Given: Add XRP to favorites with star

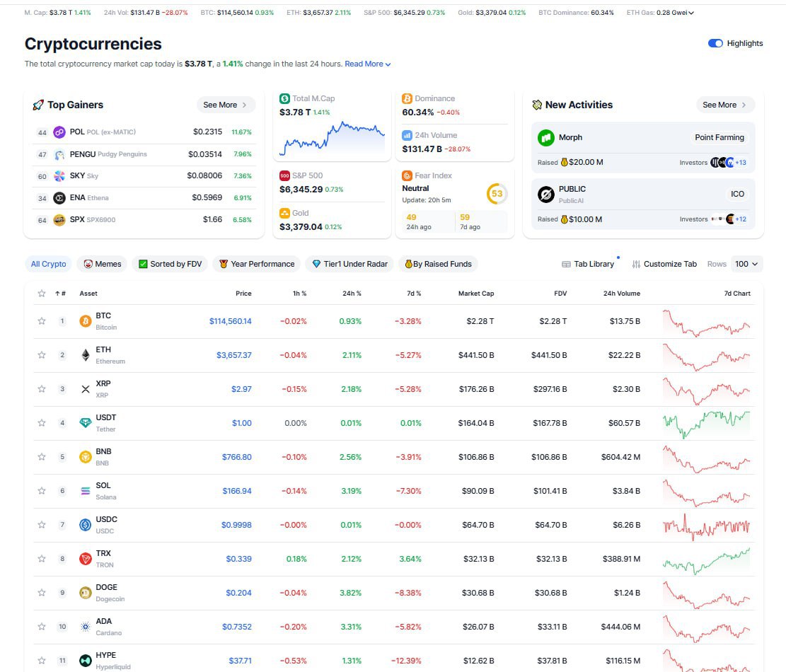Looking at the screenshot, I should pos(42,389).
